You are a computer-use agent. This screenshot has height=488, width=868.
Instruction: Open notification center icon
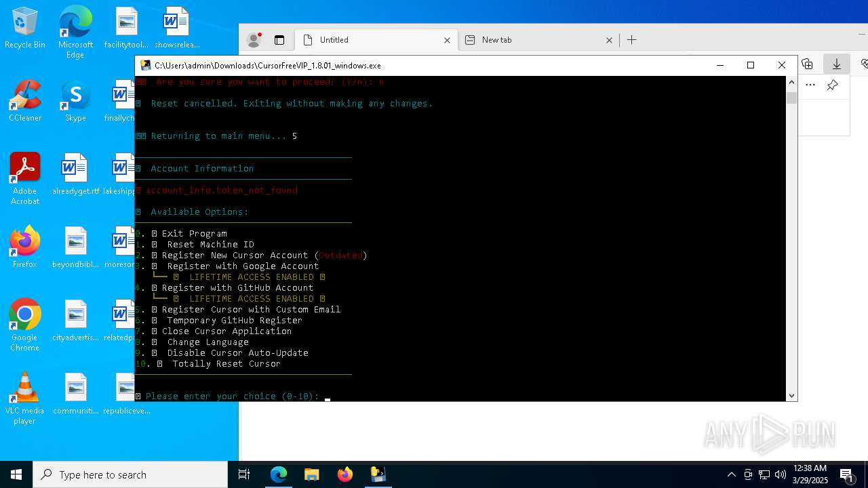click(x=847, y=474)
